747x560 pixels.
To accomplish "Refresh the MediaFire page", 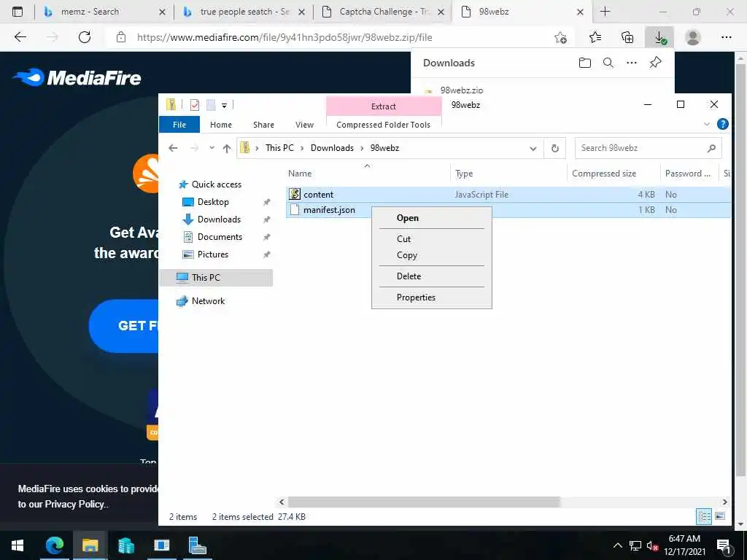I will point(85,37).
